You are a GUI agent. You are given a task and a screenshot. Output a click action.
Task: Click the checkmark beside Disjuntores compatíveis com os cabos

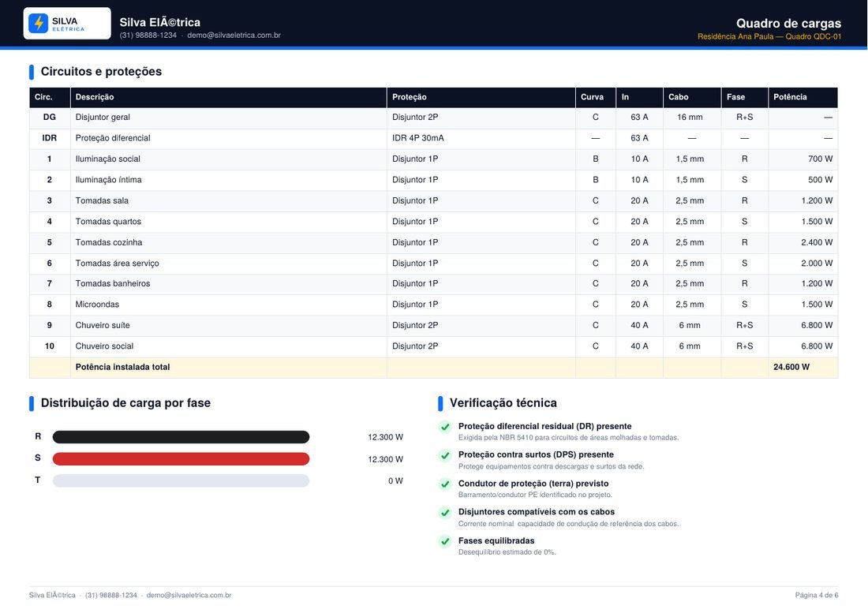[445, 512]
